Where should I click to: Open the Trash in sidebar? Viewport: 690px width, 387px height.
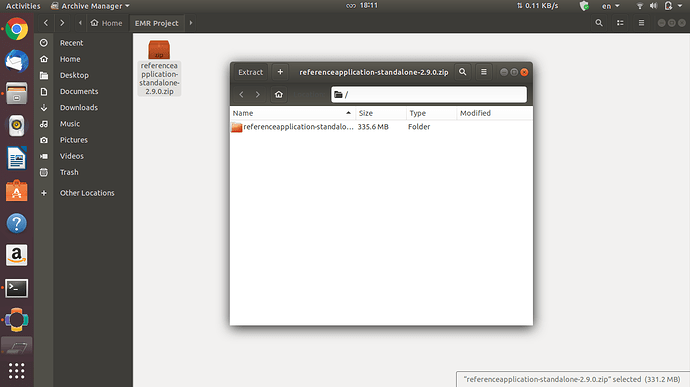69,172
